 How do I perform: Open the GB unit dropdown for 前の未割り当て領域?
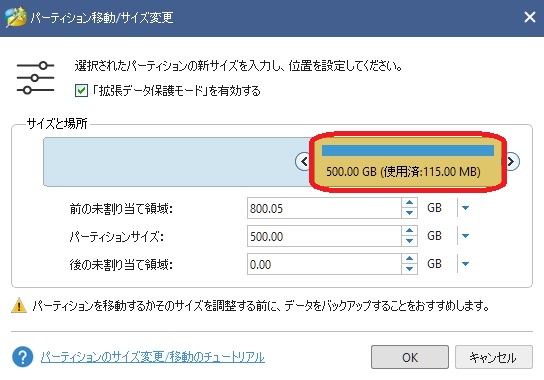pos(465,208)
